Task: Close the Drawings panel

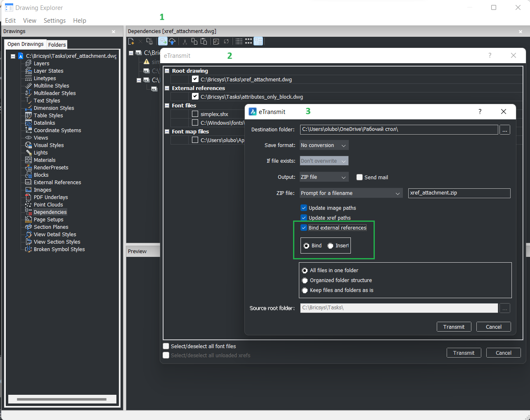Action: click(x=114, y=31)
